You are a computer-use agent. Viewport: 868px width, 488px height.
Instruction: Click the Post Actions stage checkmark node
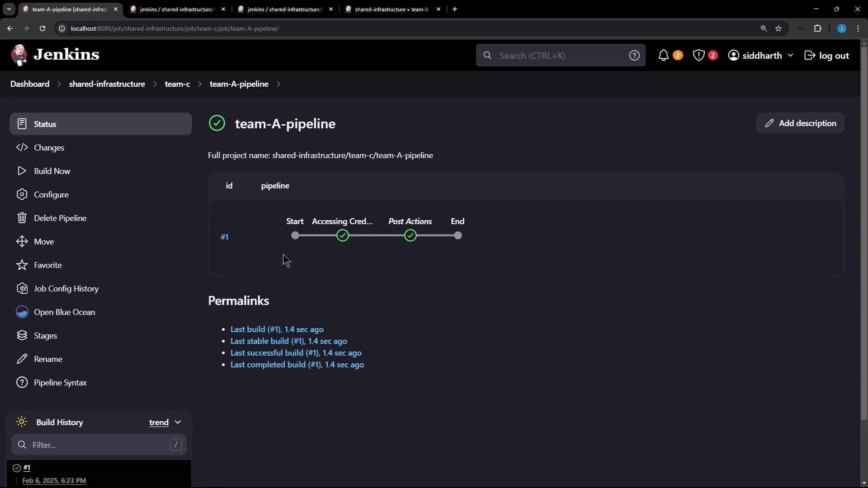coord(410,235)
